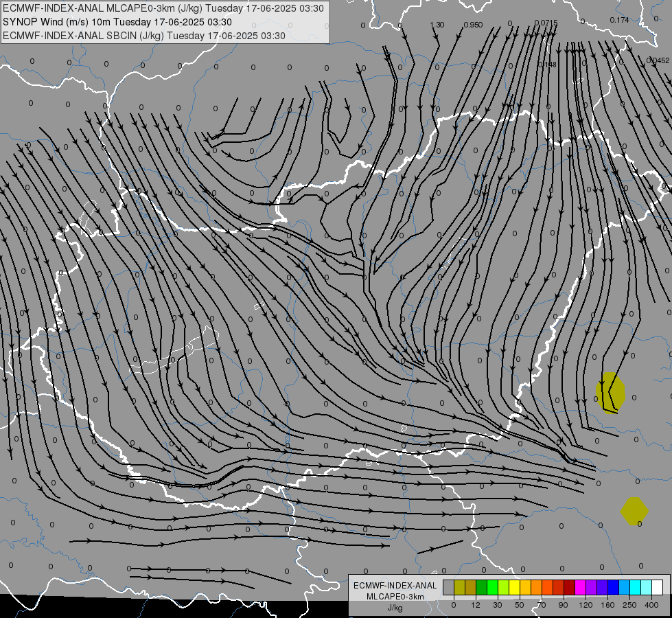
Task: Click the legend scale value 90
Action: 563,605
